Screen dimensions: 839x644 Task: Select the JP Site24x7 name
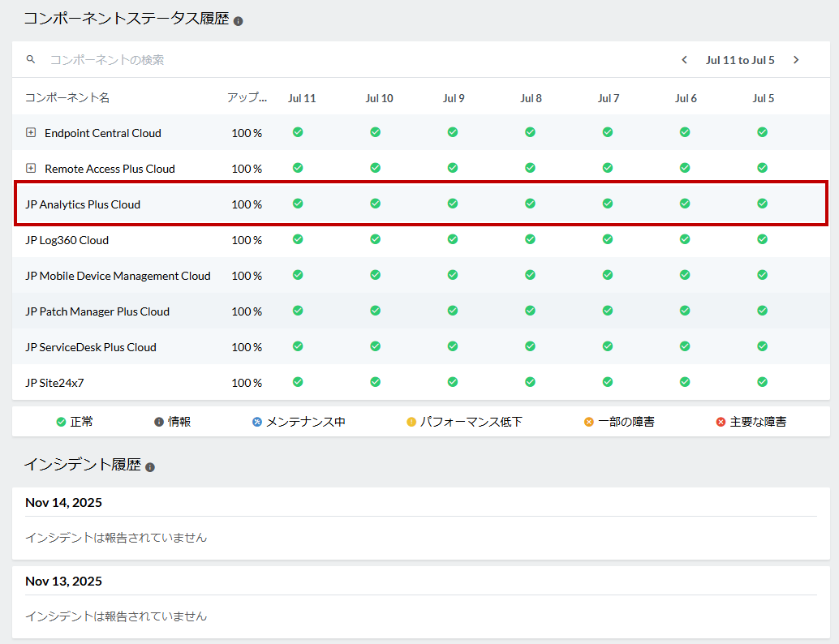[x=54, y=383]
